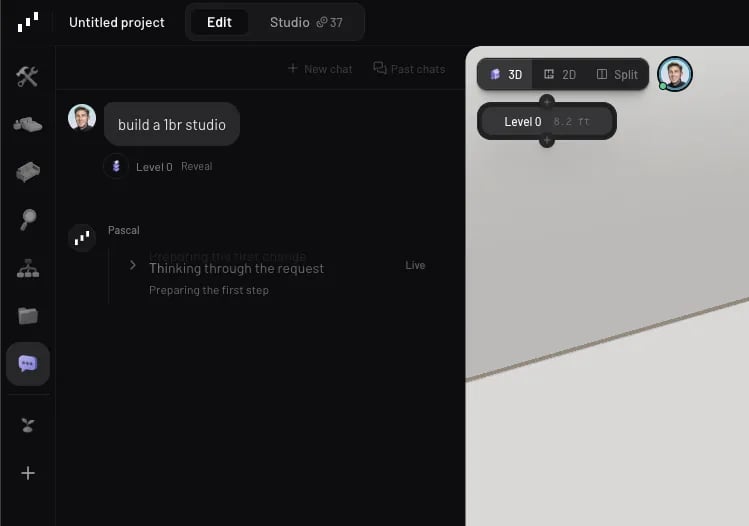The width and height of the screenshot is (749, 526).
Task: Expand the Thinking through the request chevron
Action: coord(133,265)
